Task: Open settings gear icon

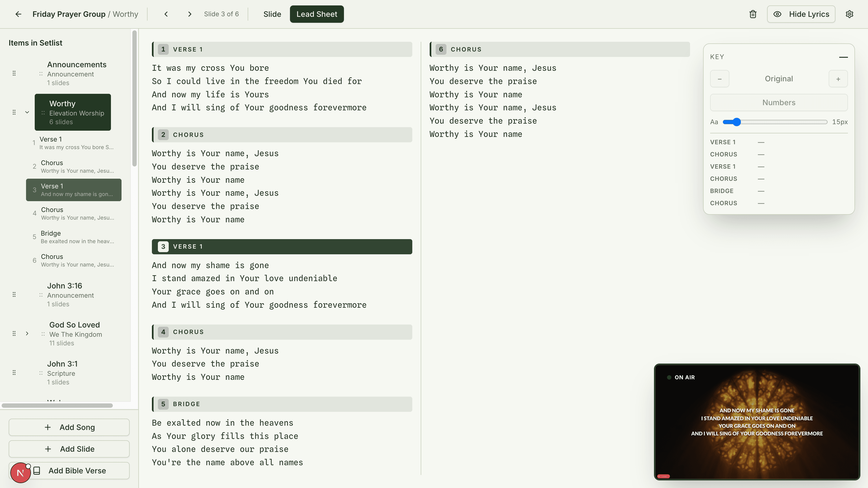Action: tap(850, 14)
